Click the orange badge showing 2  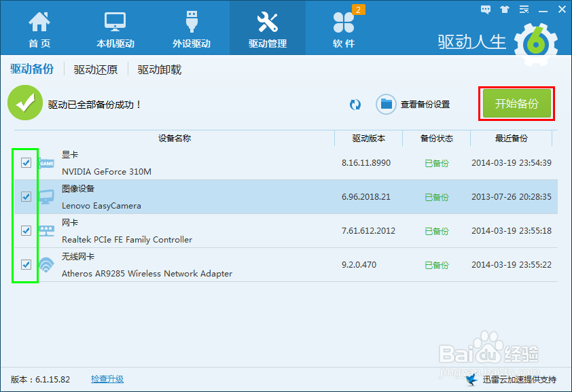coord(358,10)
